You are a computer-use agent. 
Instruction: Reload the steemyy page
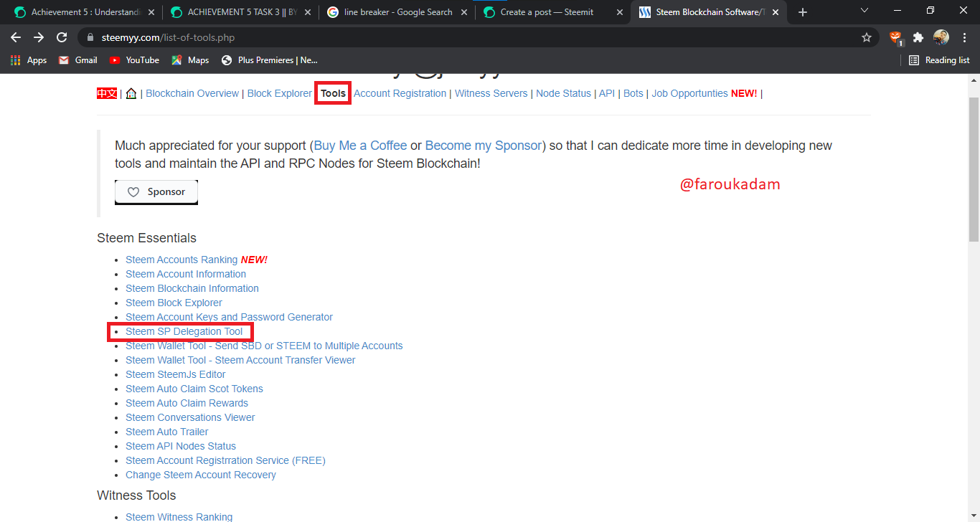coord(62,37)
